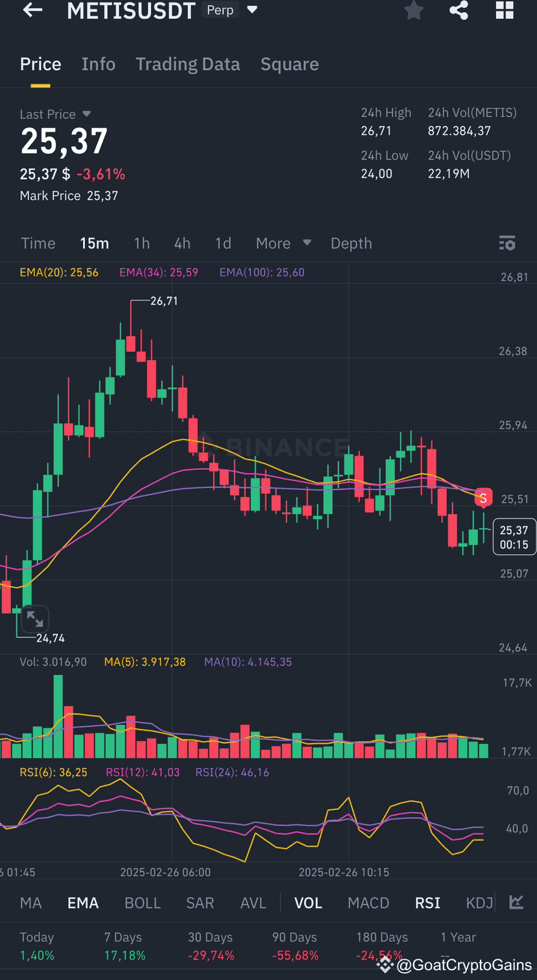
Task: Expand the Last Price selector
Action: pos(86,114)
